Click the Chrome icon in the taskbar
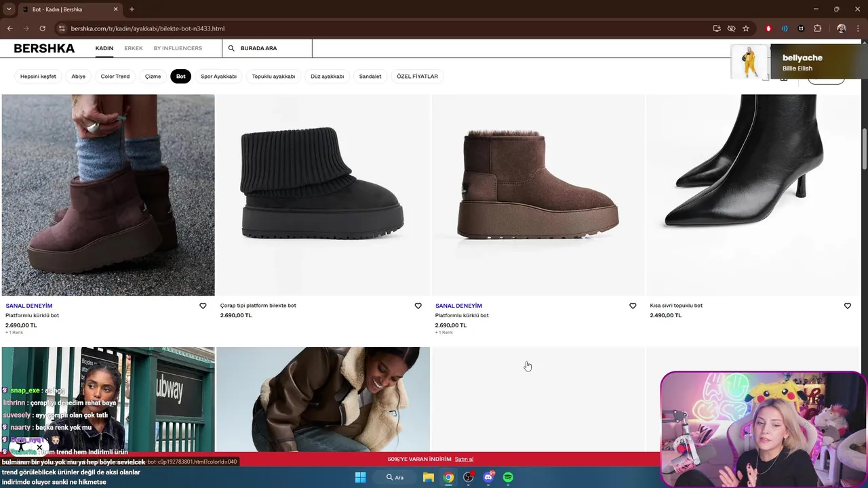The width and height of the screenshot is (868, 488). point(448,477)
